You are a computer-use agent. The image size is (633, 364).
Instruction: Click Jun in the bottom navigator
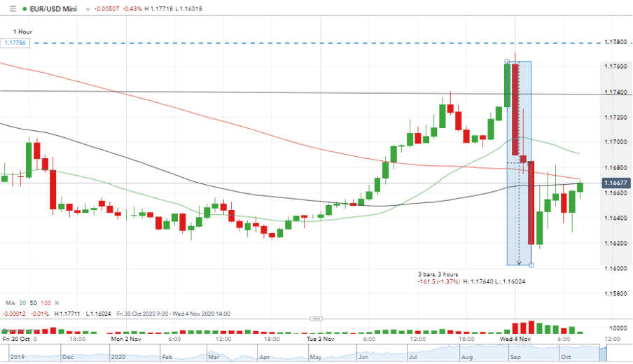tap(363, 357)
